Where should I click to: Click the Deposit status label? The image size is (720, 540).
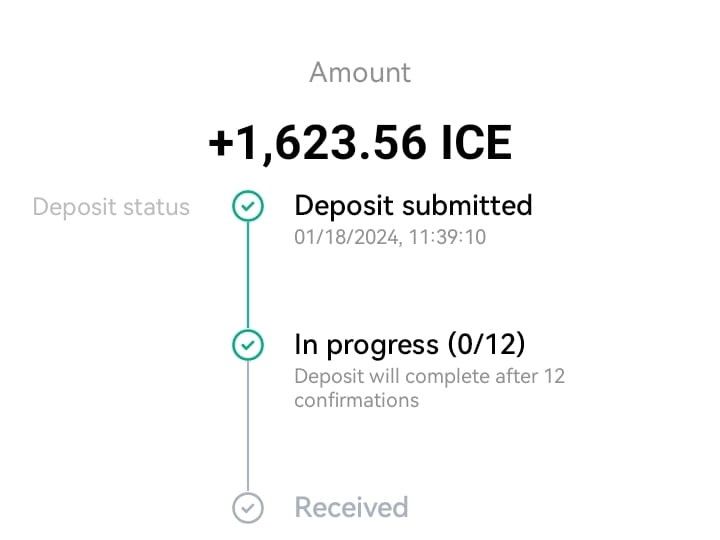111,207
